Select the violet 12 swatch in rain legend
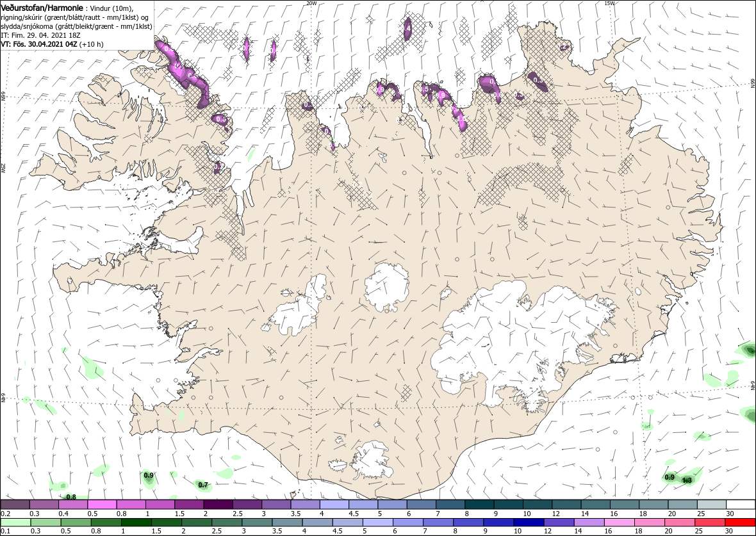 point(559,523)
